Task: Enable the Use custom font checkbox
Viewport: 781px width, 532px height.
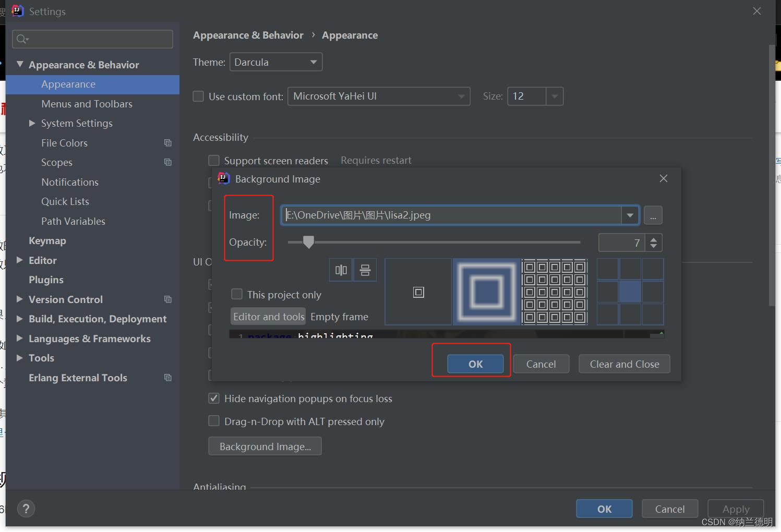Action: 198,96
